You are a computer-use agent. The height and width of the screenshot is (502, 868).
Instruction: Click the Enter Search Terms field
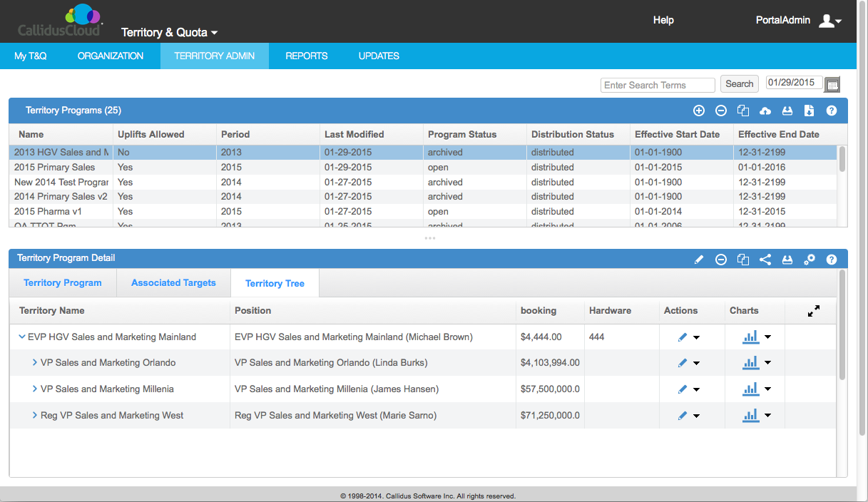(657, 85)
